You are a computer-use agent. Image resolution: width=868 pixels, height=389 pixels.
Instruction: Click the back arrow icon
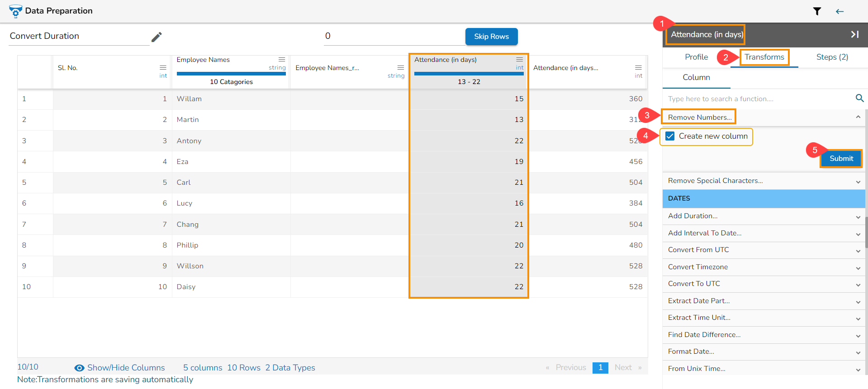840,11
